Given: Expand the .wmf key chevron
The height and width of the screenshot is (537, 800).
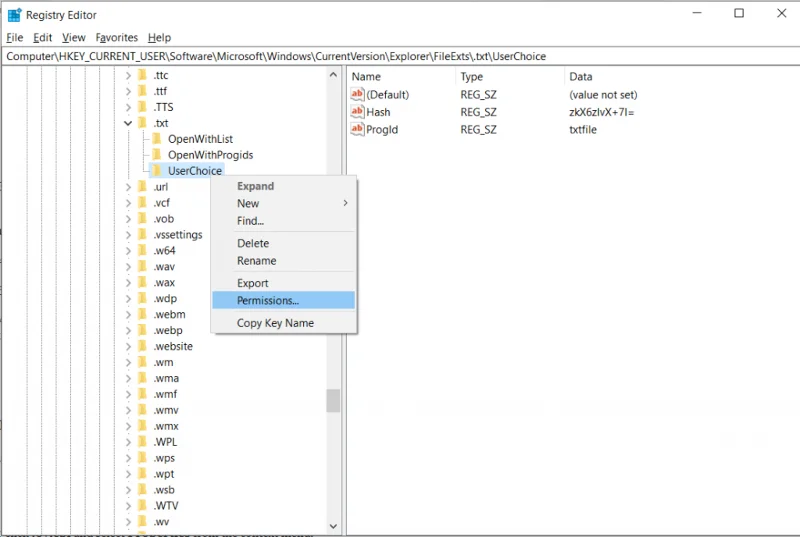Looking at the screenshot, I should click(128, 394).
